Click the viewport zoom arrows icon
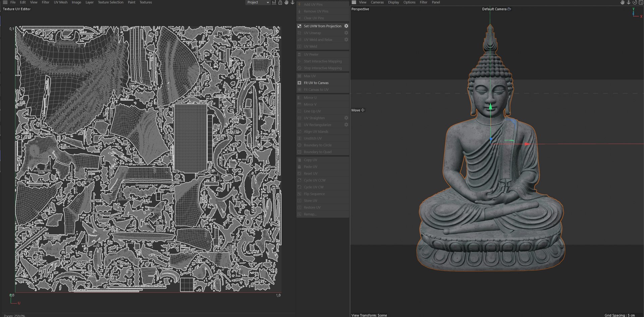The height and width of the screenshot is (317, 644). point(629,2)
